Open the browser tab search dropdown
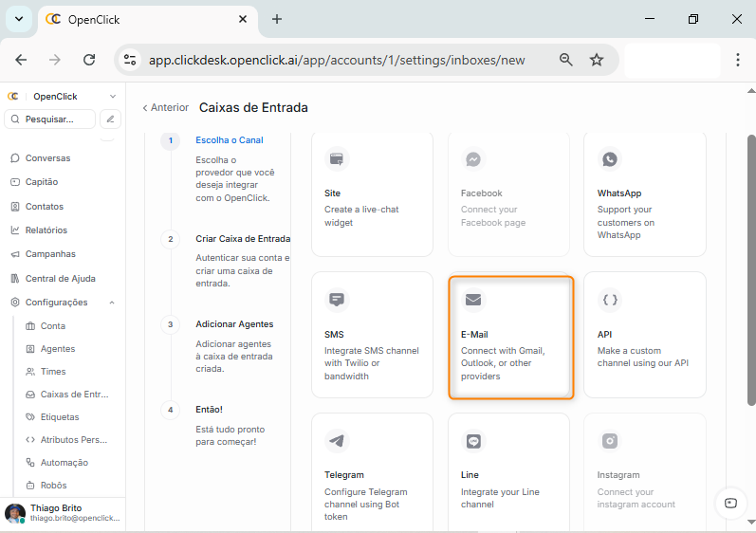 18,19
